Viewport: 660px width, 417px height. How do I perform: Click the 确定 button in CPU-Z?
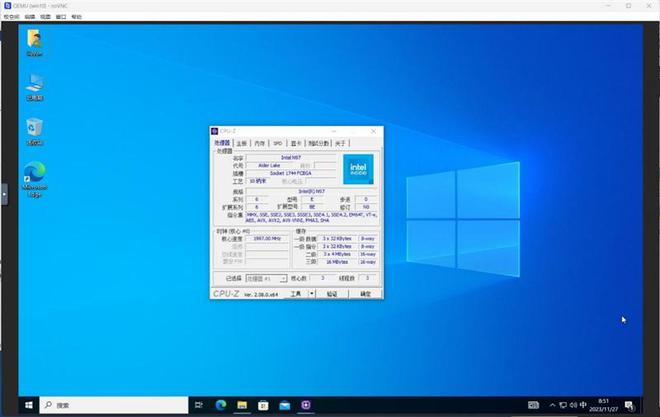click(x=365, y=294)
